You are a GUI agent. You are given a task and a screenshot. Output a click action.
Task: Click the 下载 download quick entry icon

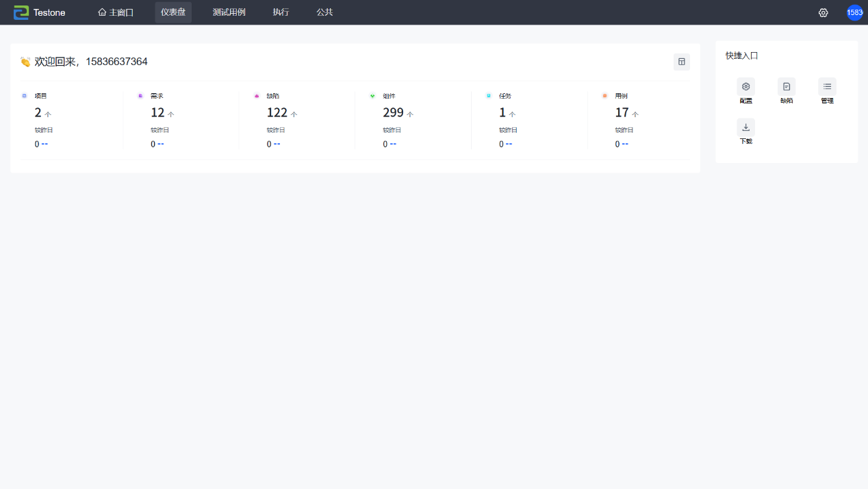[x=745, y=127]
